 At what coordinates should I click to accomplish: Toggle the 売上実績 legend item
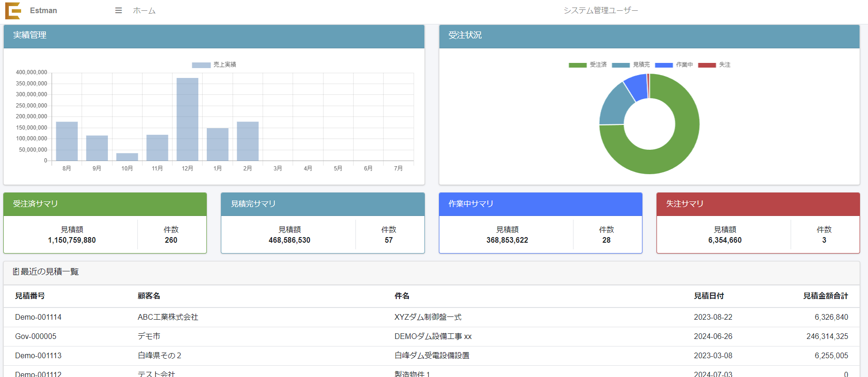(x=214, y=65)
